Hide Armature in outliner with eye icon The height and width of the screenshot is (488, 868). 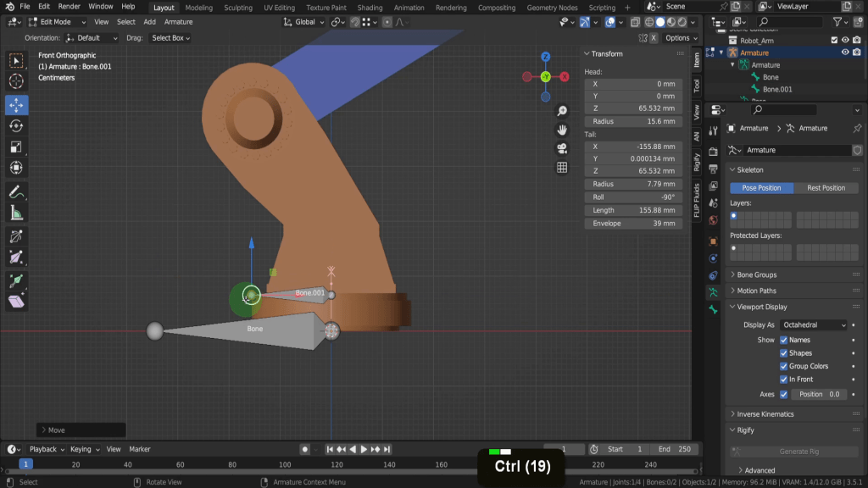tap(845, 53)
